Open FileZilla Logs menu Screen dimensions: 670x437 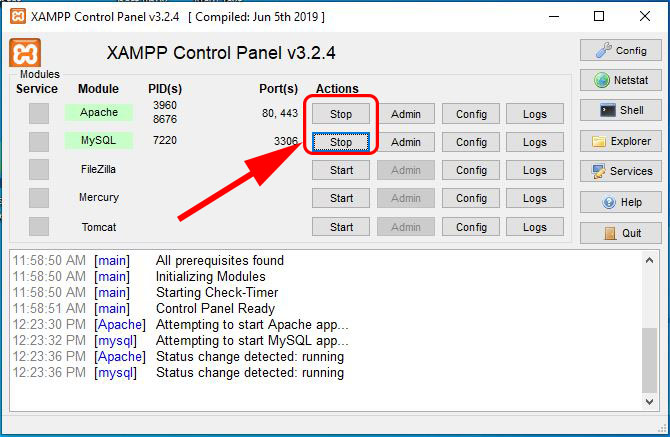pyautogui.click(x=535, y=170)
